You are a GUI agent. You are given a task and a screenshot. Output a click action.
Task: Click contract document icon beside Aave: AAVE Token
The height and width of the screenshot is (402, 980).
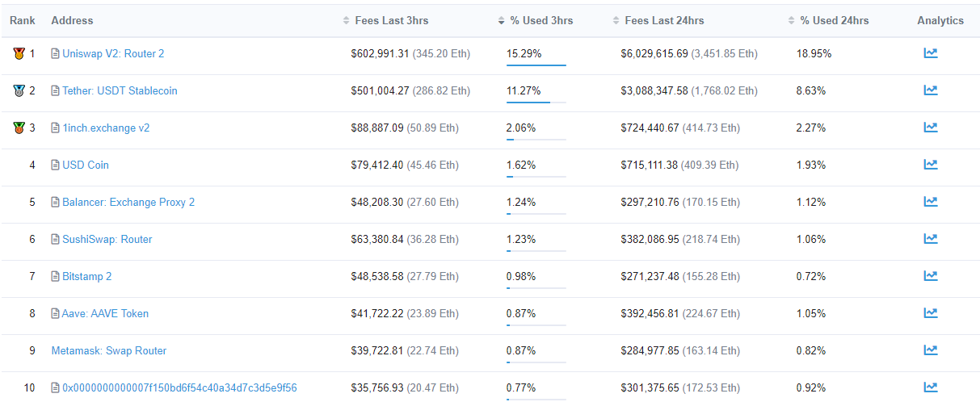55,314
